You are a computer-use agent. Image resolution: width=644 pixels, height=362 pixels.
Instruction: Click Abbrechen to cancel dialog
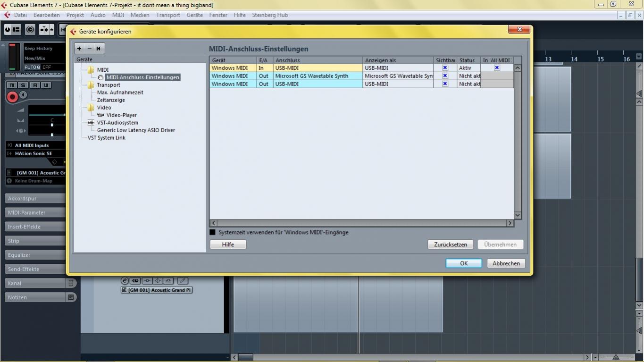(x=506, y=263)
